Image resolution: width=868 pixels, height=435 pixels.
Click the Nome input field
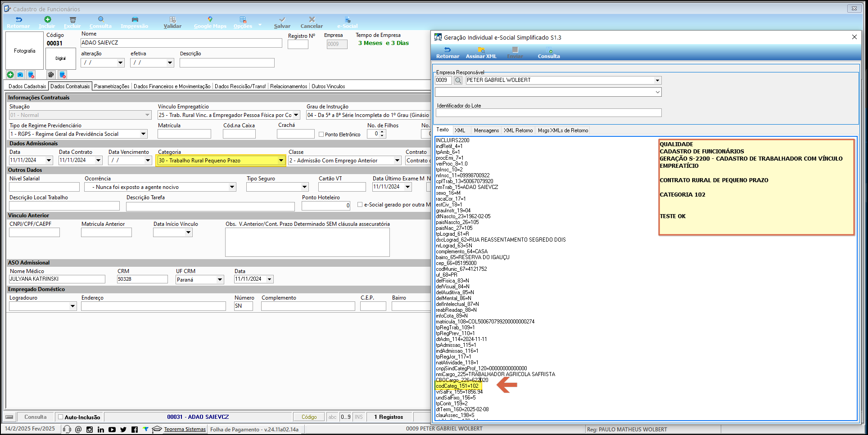click(181, 43)
